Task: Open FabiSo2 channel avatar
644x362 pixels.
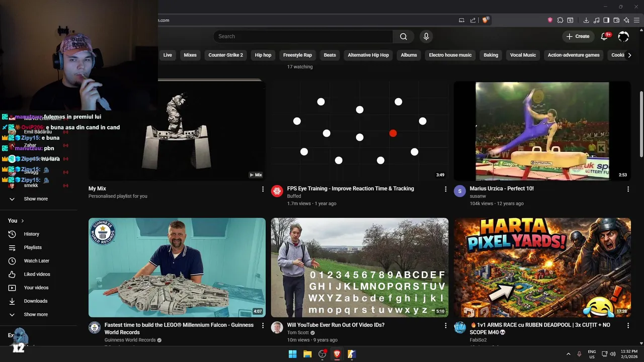Action: [460, 327]
